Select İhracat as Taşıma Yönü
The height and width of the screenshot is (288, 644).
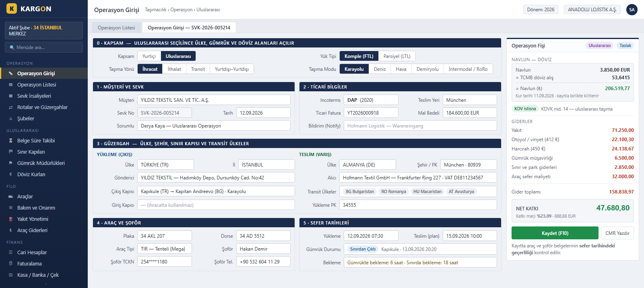(150, 69)
